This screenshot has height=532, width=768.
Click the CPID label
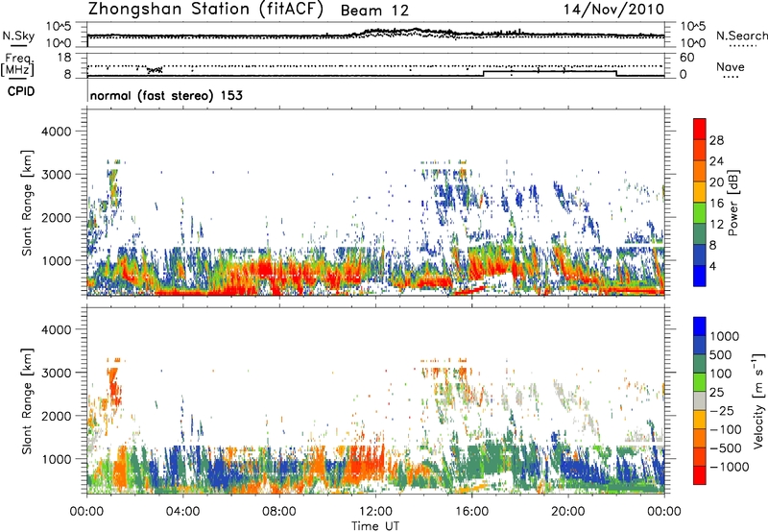21,91
